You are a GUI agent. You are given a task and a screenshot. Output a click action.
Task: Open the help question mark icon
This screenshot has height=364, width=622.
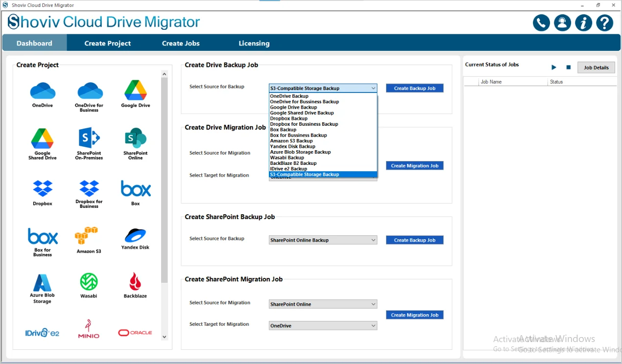(605, 23)
